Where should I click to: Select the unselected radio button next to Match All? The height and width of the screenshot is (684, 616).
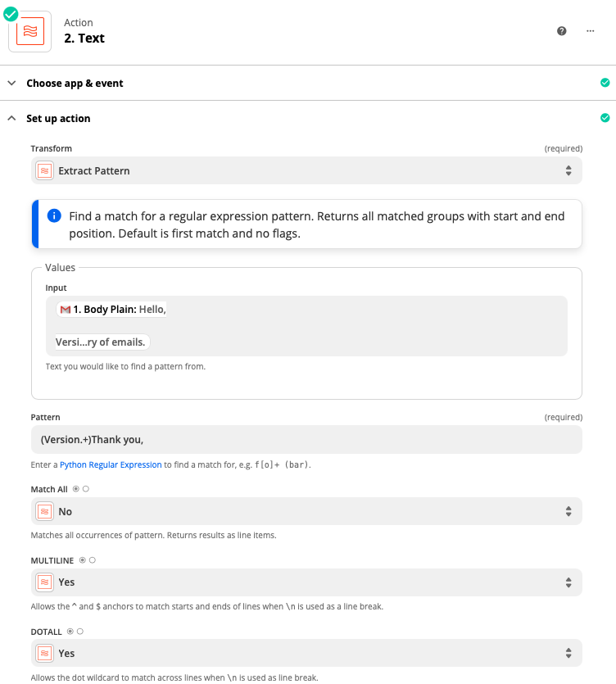point(86,489)
